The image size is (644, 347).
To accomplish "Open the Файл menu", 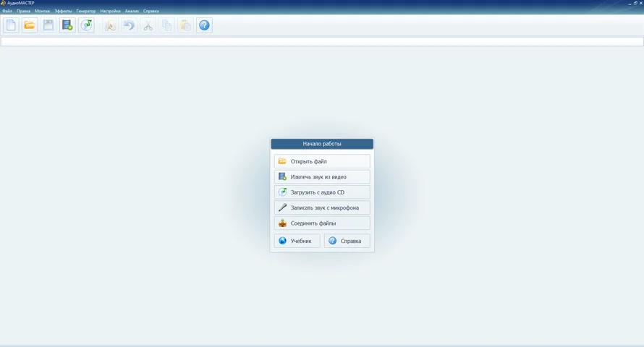I will coord(7,11).
